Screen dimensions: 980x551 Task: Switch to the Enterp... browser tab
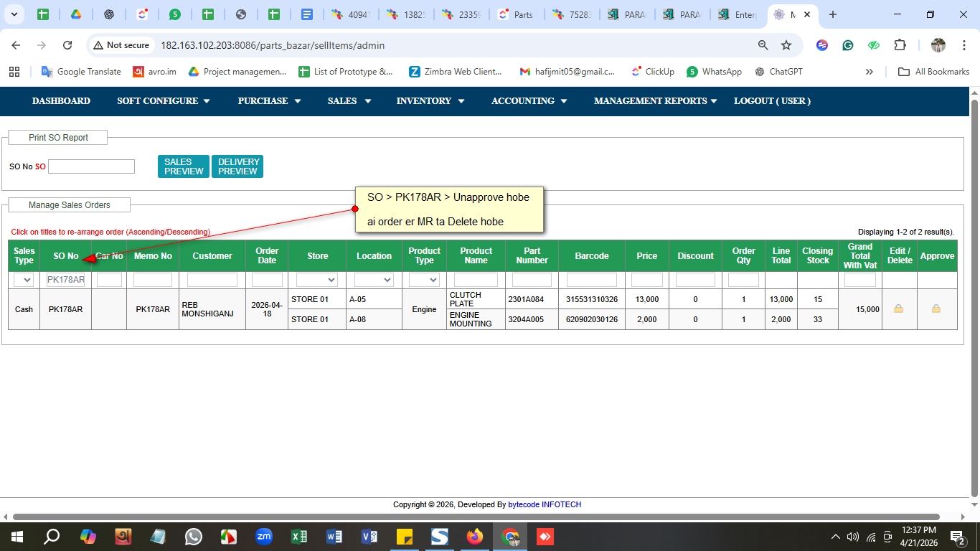tap(738, 14)
